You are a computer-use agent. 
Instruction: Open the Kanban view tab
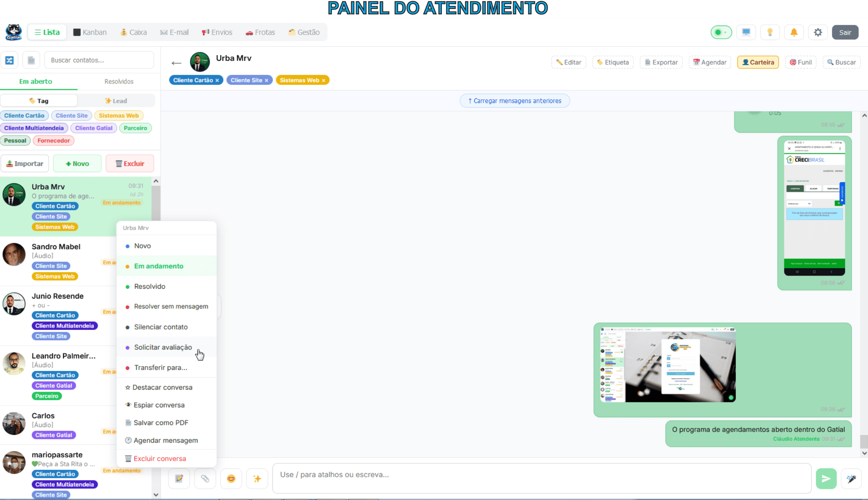pos(90,32)
